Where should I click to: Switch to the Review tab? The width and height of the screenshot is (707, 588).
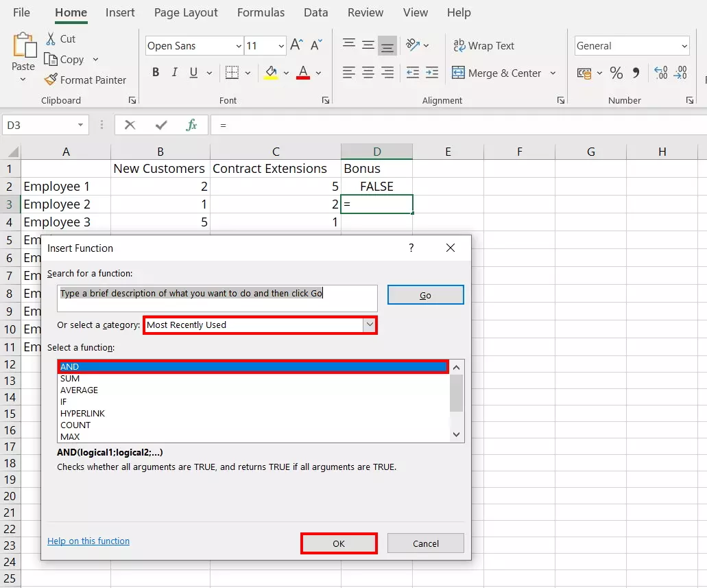(366, 12)
